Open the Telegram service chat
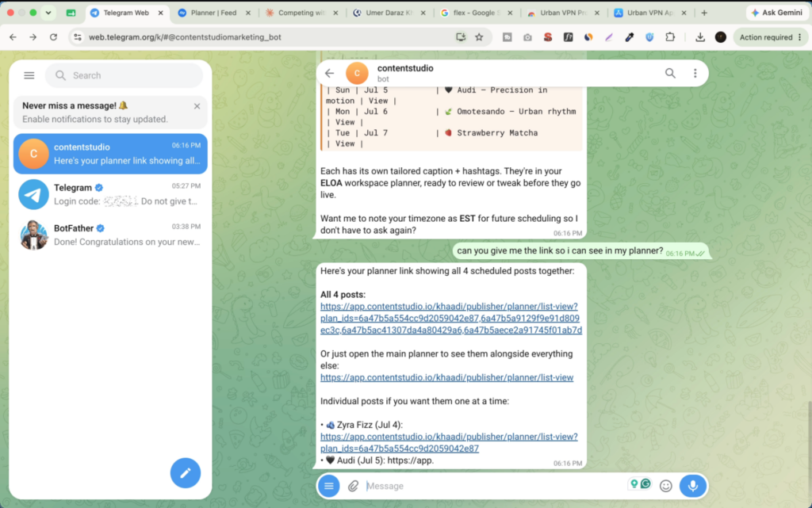The image size is (812, 508). click(110, 194)
